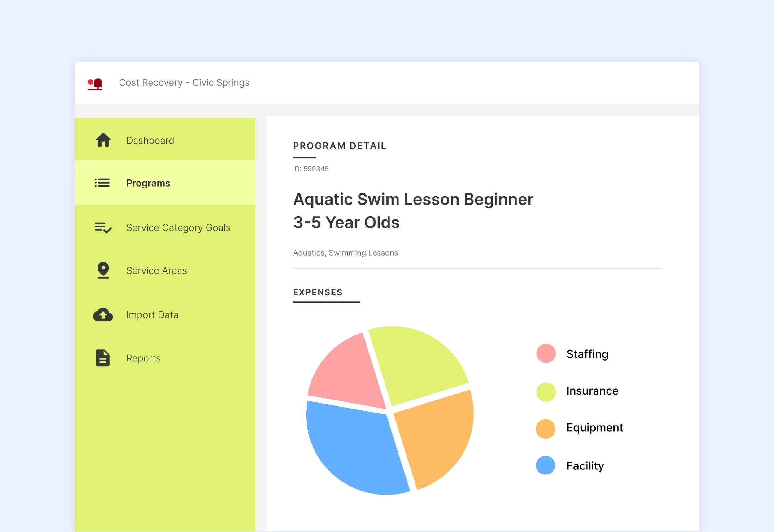The height and width of the screenshot is (532, 774).
Task: Click the Reports document icon
Action: [x=103, y=358]
